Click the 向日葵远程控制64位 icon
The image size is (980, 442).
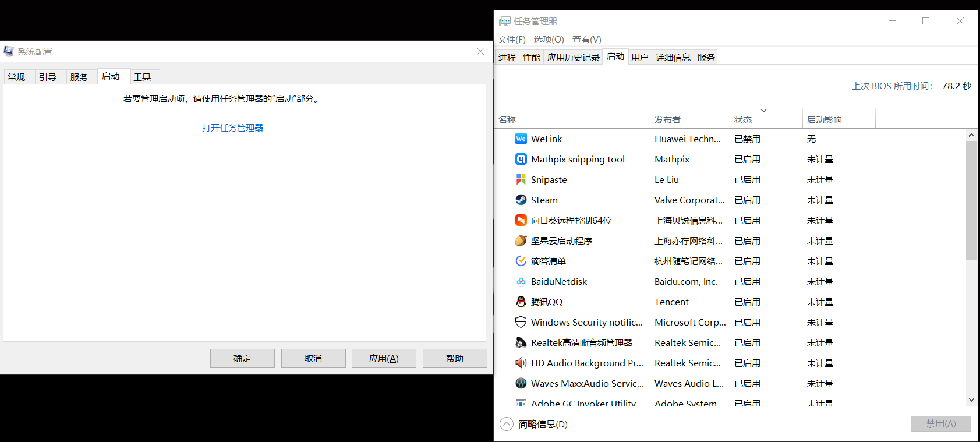521,220
